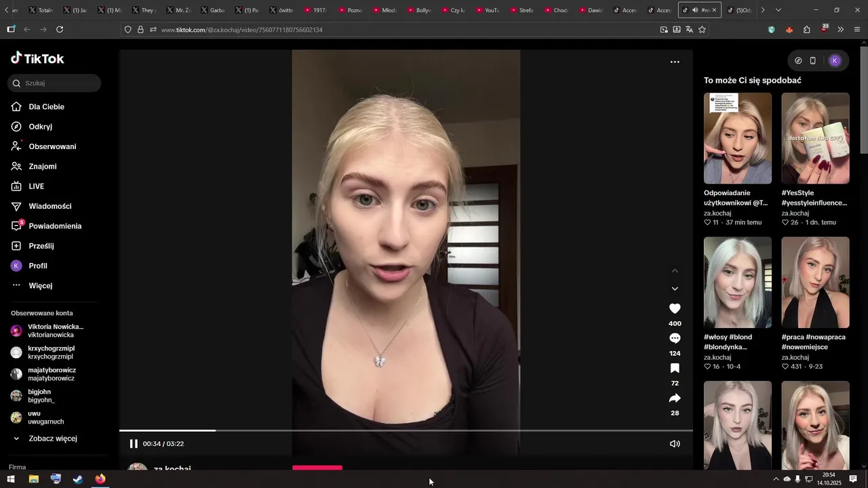The image size is (868, 488).
Task: Click the translate page icon
Action: pos(689,29)
